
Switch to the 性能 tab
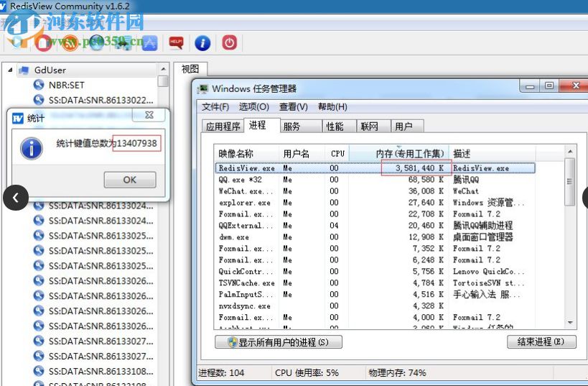pos(339,127)
